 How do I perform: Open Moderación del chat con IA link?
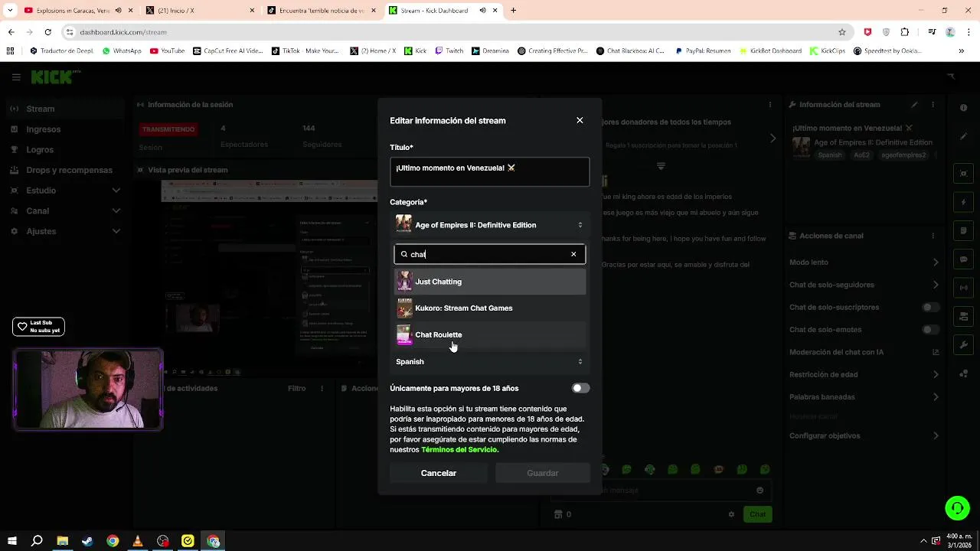tap(864, 352)
